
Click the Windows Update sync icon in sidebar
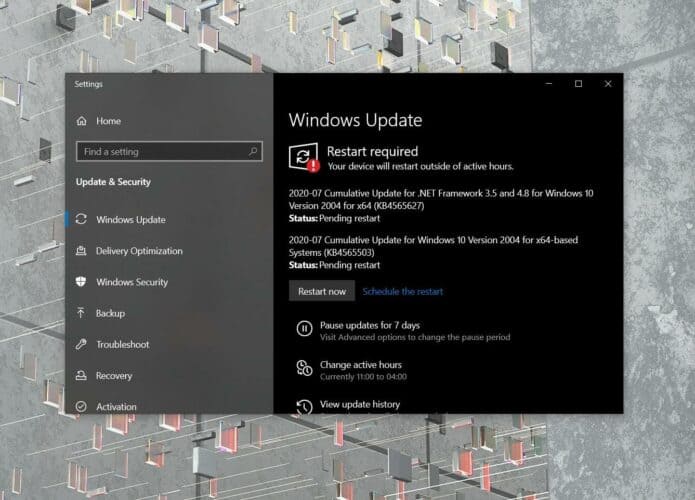[x=81, y=219]
